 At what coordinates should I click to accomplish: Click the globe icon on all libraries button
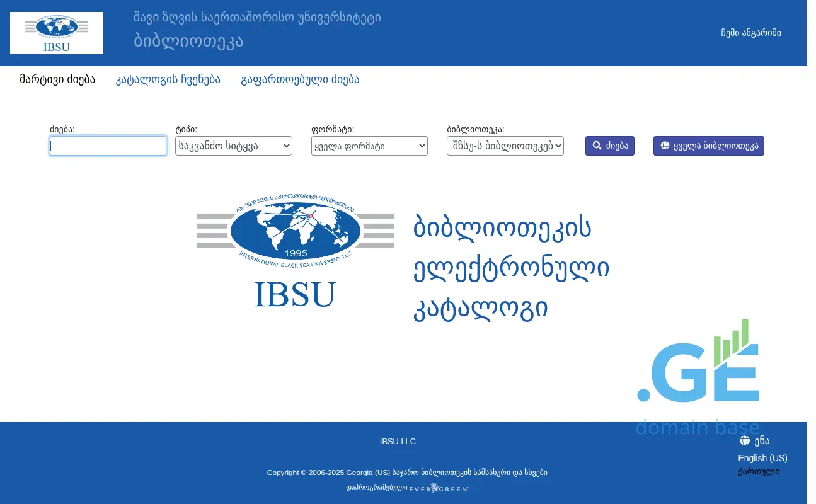(665, 146)
